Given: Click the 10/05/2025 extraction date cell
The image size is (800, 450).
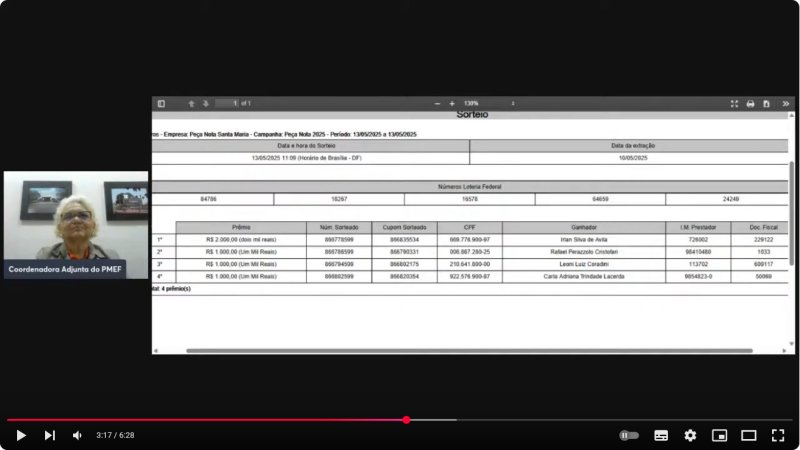Looking at the screenshot, I should 629,158.
